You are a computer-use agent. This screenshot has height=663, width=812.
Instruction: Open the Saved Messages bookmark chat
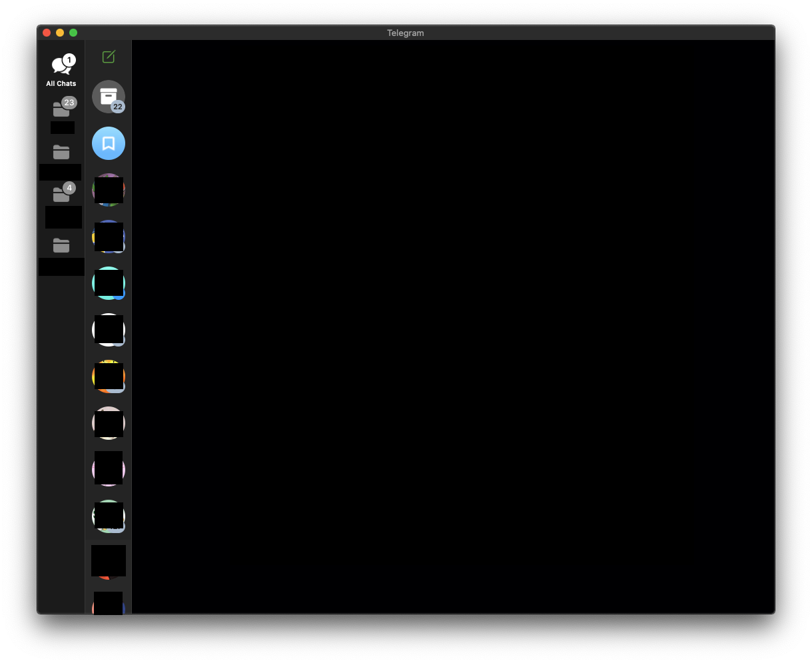point(109,143)
